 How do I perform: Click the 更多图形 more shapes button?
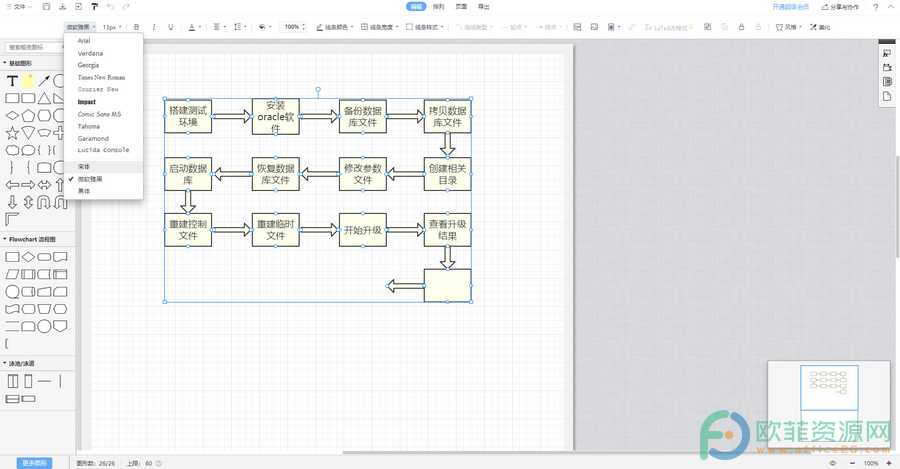pos(34,463)
